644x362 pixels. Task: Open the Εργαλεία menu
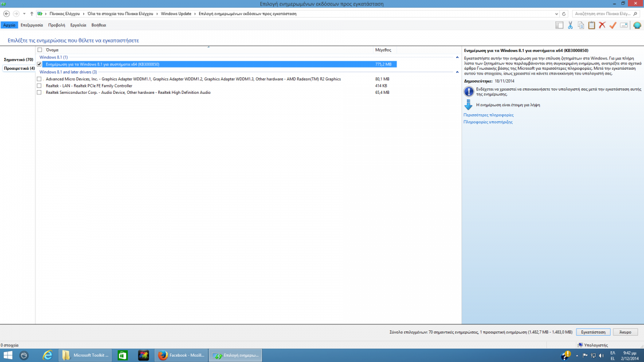click(x=78, y=25)
